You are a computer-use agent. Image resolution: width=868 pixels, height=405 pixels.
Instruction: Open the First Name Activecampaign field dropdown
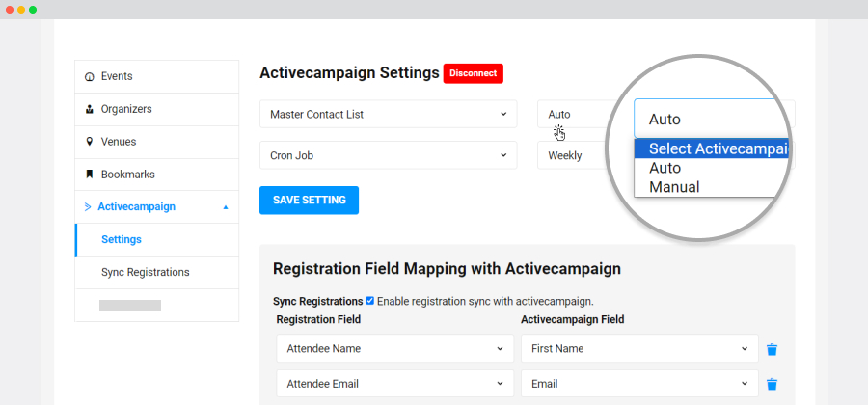pyautogui.click(x=639, y=348)
